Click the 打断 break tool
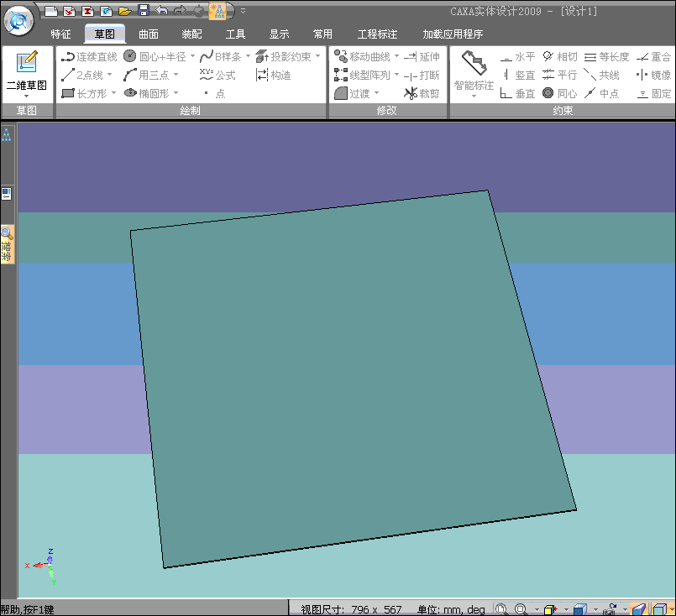Screen dimensions: 676x616 coord(422,76)
